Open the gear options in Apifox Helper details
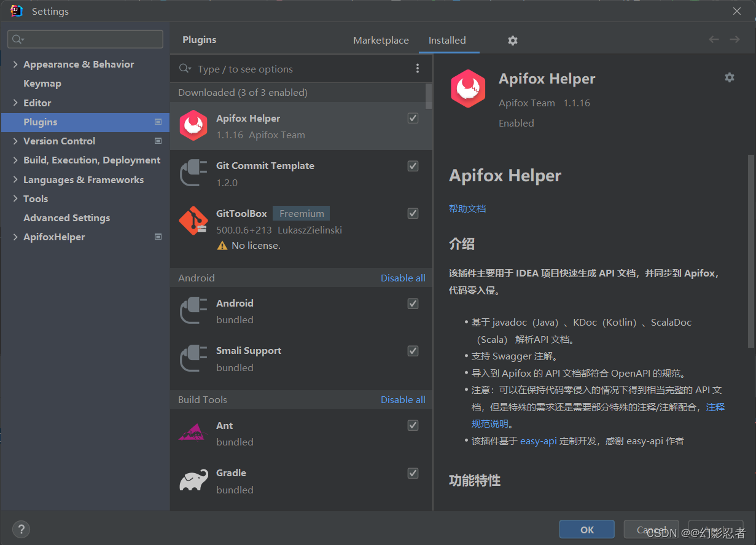The image size is (756, 545). pyautogui.click(x=730, y=77)
